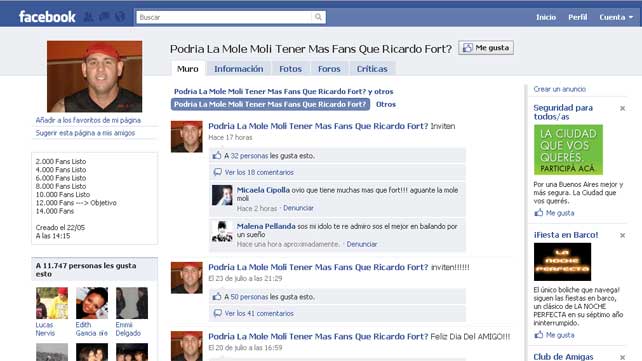Viewport: 642px width, 361px height.
Task: Open Edith Garcia name link
Action: coord(91,329)
